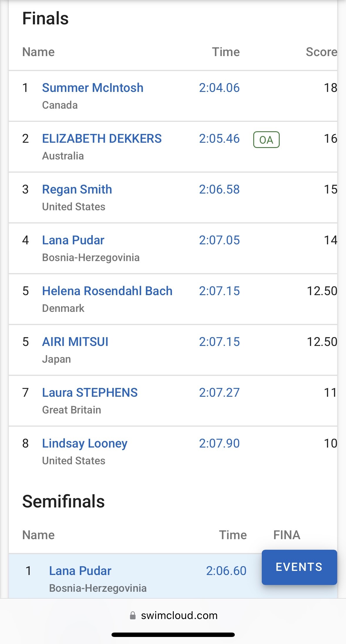View Helena Rosendahl Bach's profile
Screen dimensions: 346x644
107,291
